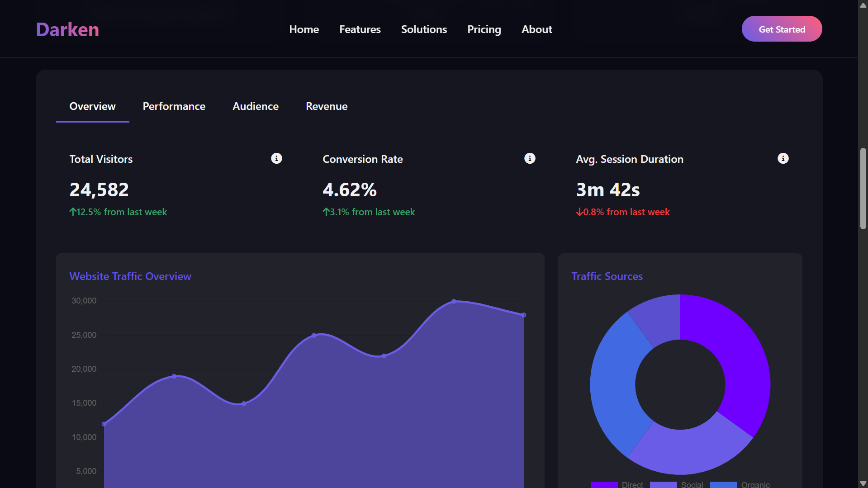Click the Darken logo

coord(67,29)
